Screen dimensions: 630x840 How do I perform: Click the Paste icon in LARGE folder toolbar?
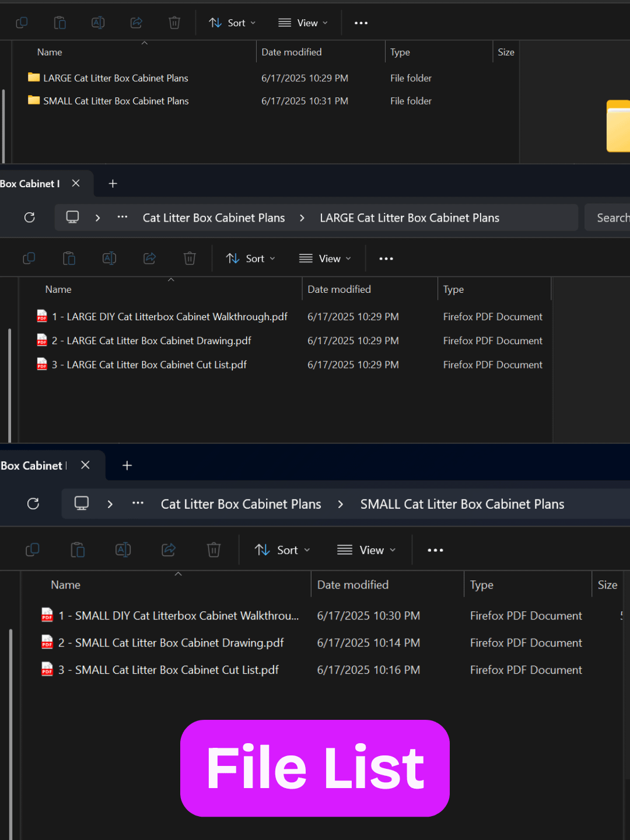coord(69,258)
